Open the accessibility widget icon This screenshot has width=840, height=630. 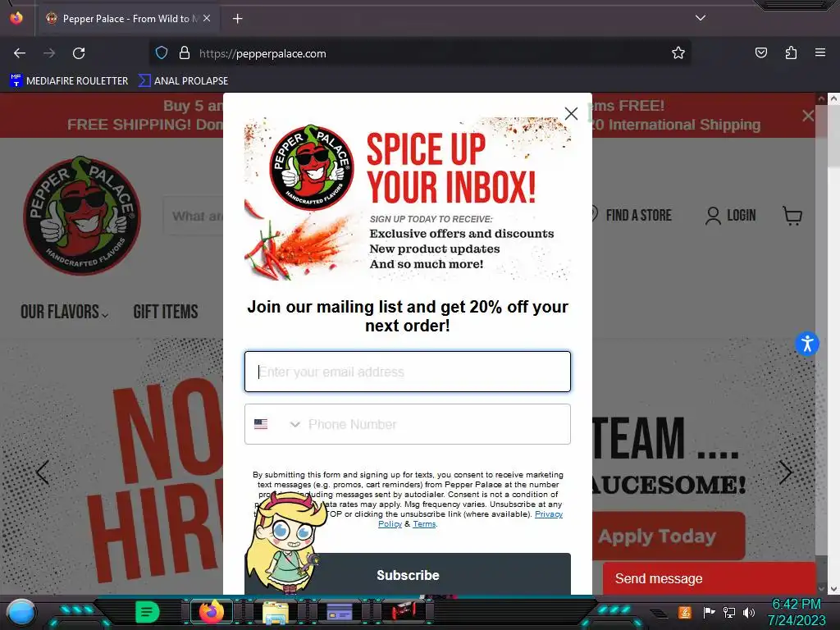click(x=807, y=344)
